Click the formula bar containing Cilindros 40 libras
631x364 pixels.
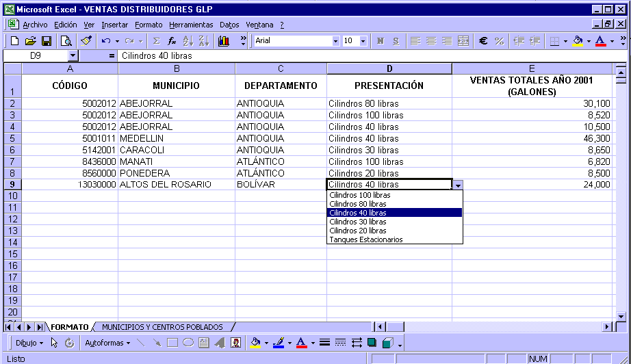click(342, 55)
